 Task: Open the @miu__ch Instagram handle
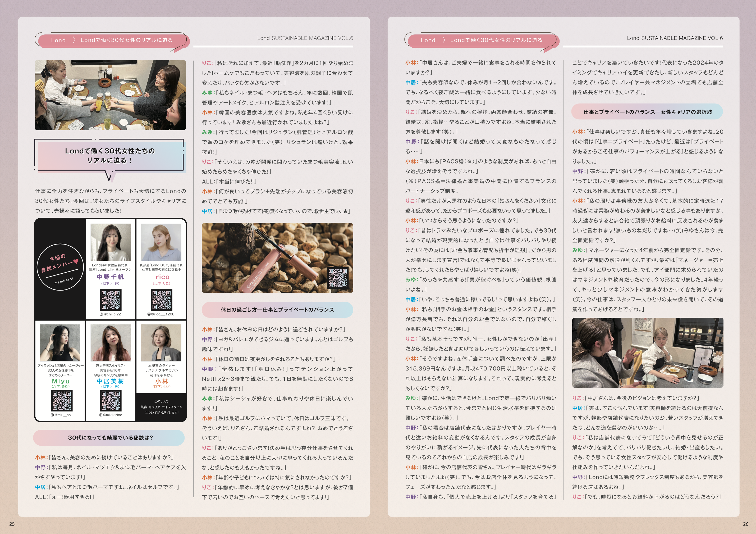[63, 415]
